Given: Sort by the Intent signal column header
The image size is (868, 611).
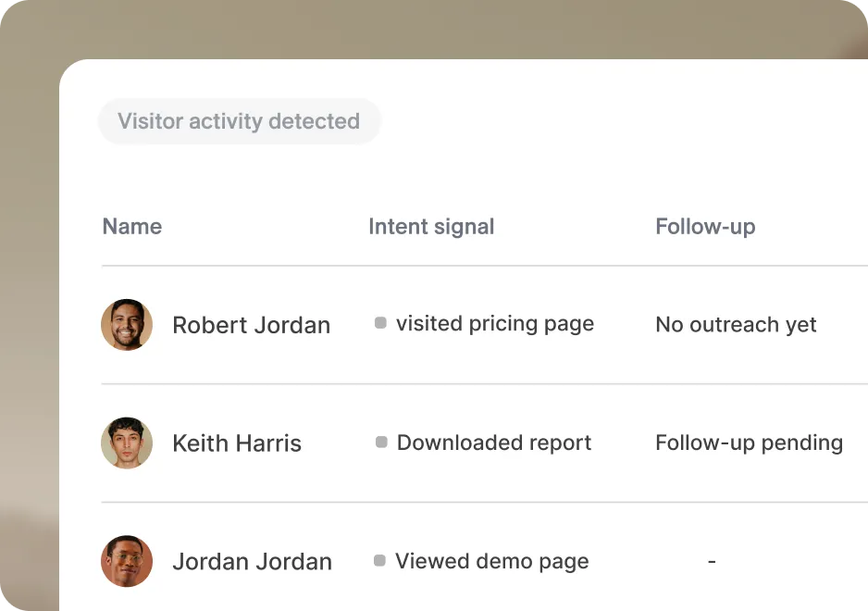Looking at the screenshot, I should (431, 227).
